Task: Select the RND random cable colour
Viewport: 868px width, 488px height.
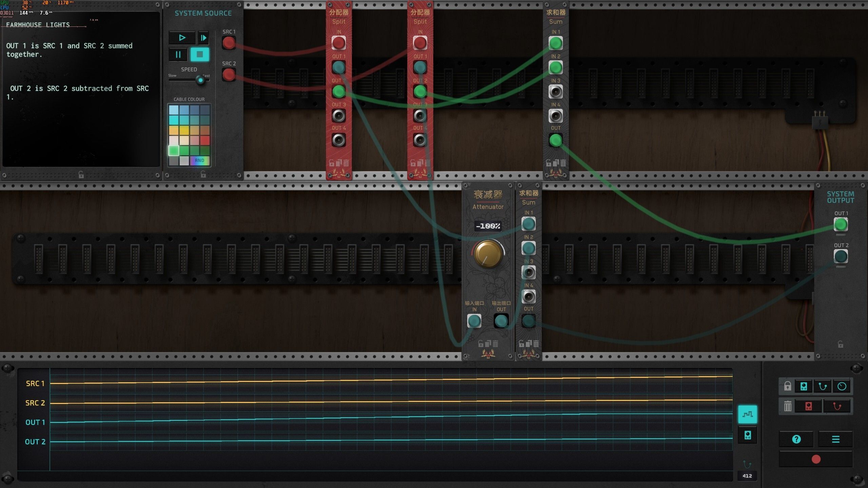Action: point(199,160)
